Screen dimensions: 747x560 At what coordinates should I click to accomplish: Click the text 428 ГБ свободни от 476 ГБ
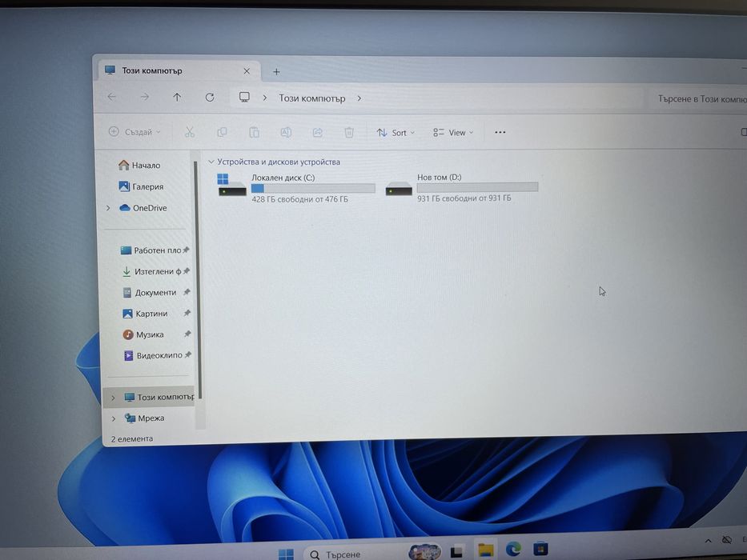(x=299, y=199)
